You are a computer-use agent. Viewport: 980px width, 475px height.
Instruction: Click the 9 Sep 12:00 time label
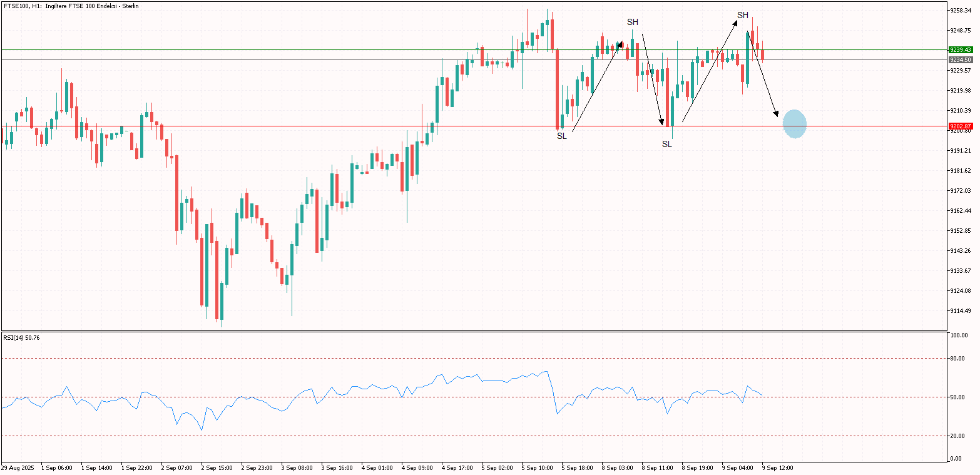[777, 467]
